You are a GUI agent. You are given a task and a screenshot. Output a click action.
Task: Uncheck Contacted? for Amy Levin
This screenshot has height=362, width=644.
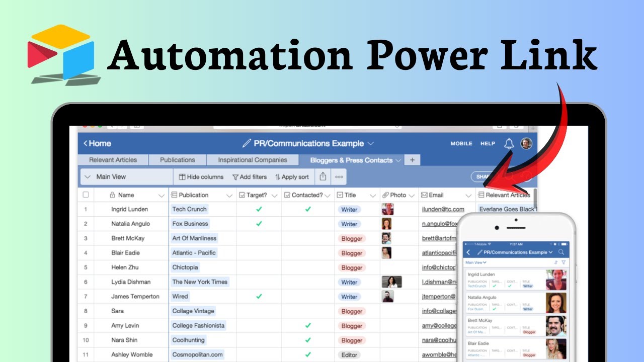click(x=308, y=325)
